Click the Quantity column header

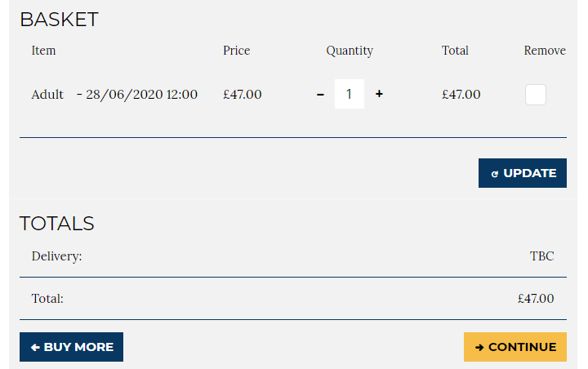(x=350, y=51)
